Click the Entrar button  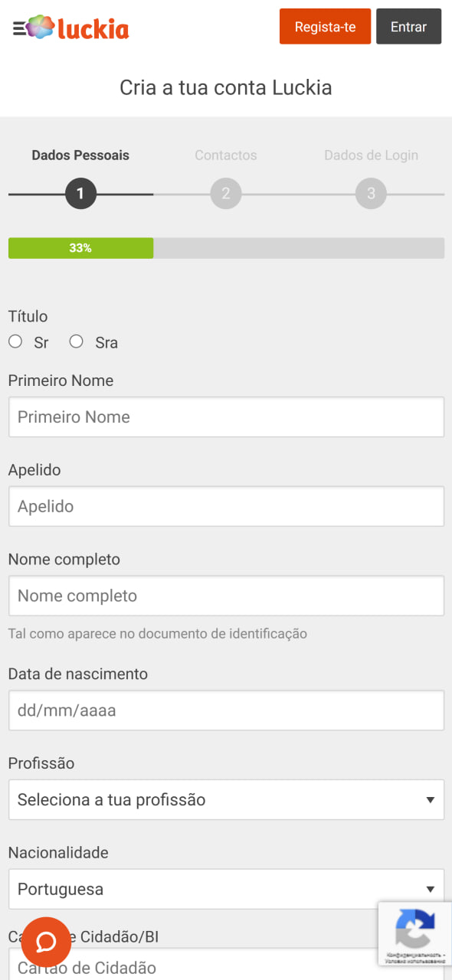pyautogui.click(x=408, y=27)
